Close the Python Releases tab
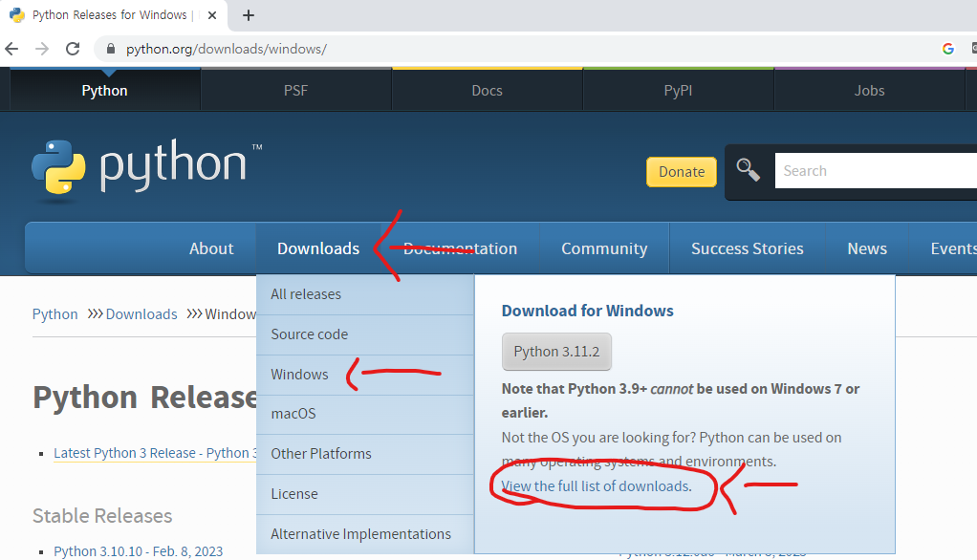Viewport: 977px width, 560px height. point(212,15)
